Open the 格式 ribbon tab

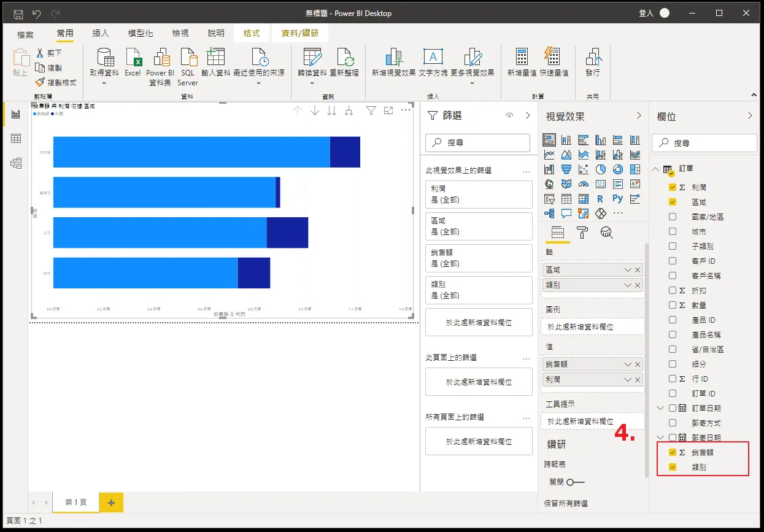(x=251, y=33)
